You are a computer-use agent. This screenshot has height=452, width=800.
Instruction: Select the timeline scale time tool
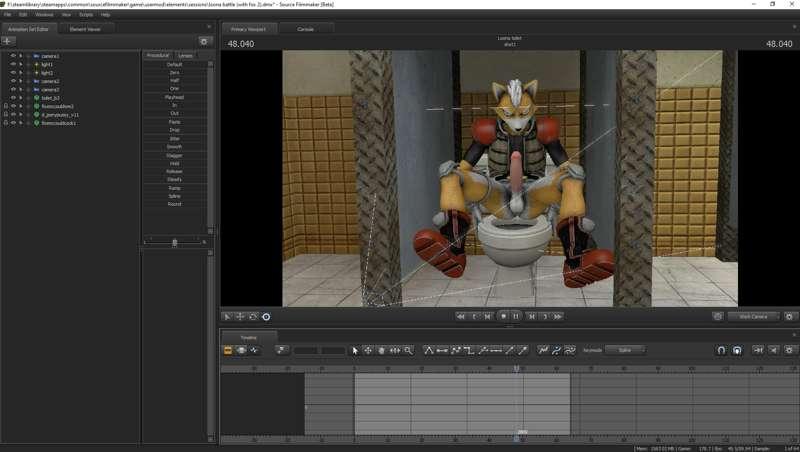(395, 350)
